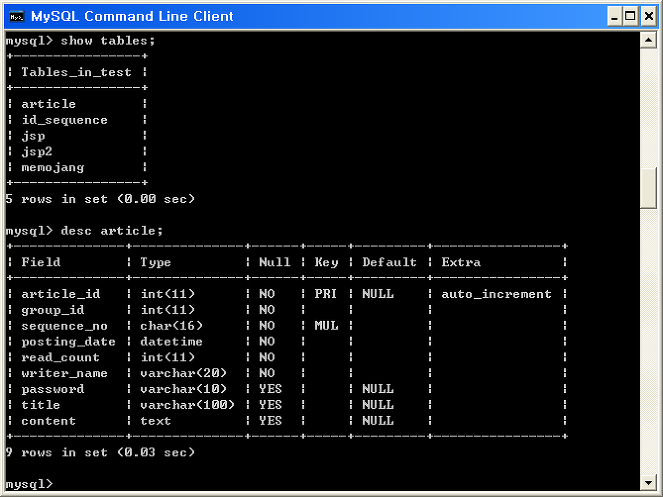The width and height of the screenshot is (663, 497).
Task: Click the MySQL icon in title bar
Action: [16, 16]
